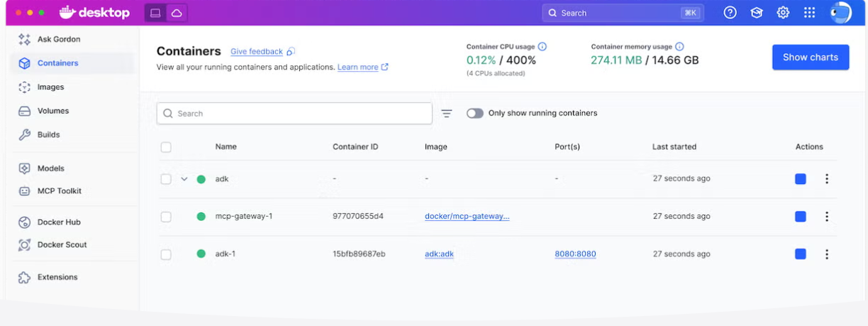Screen dimensions: 868x326
Task: Open more actions for mcp-gateway-1
Action: [827, 217]
